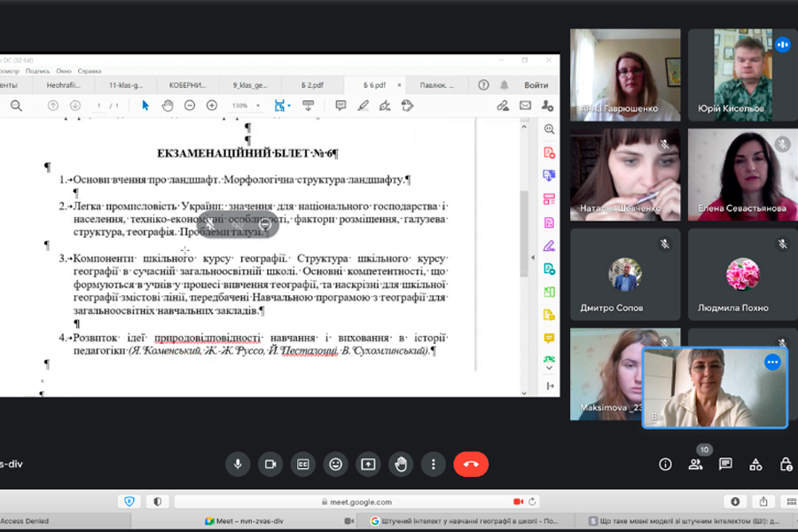This screenshot has height=532, width=798.
Task: Toggle the microphone in Meet controls
Action: coord(237,464)
